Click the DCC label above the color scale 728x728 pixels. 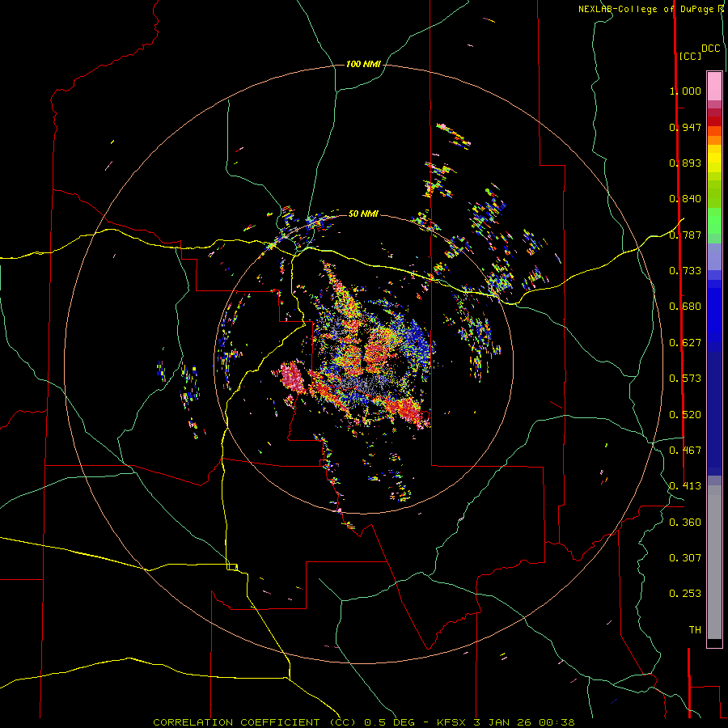click(711, 49)
